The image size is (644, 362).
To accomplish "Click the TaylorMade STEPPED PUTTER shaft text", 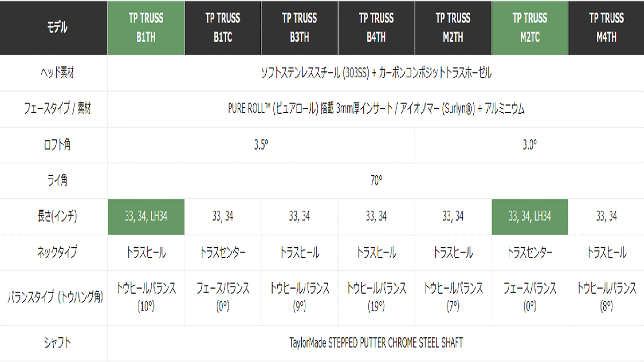I will pyautogui.click(x=376, y=343).
